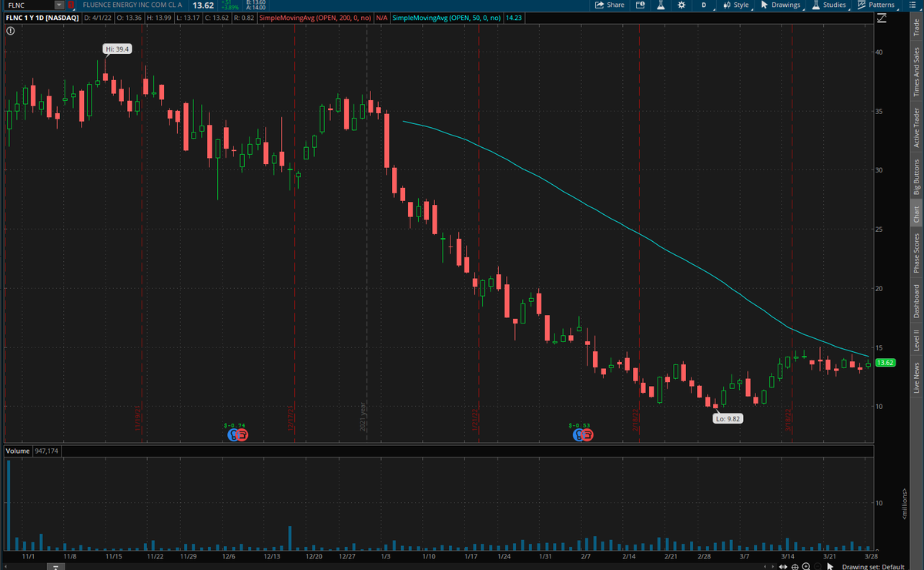Image resolution: width=924 pixels, height=570 pixels.
Task: Open the Times And Sales sidebar tab
Action: coord(916,71)
